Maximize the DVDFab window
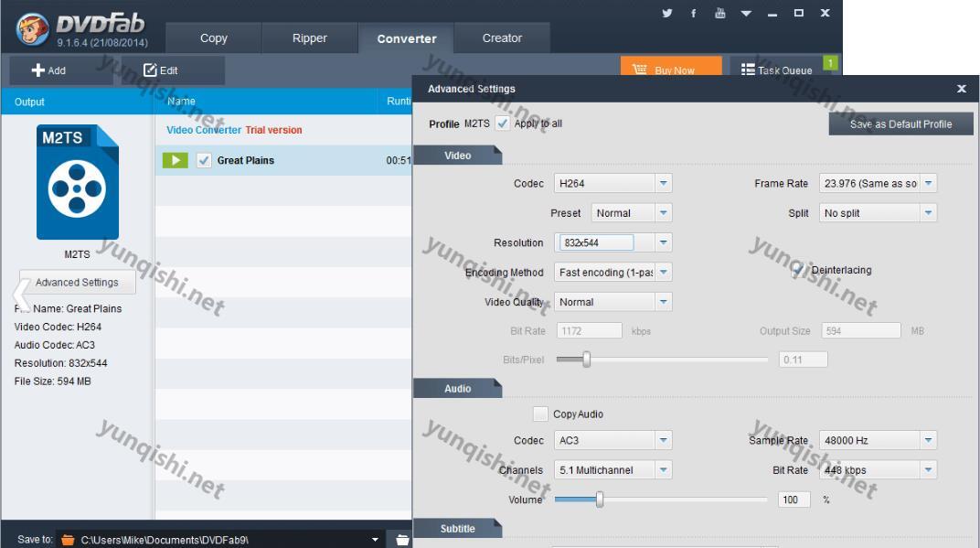Screen dimensions: 980x548 (x=799, y=13)
